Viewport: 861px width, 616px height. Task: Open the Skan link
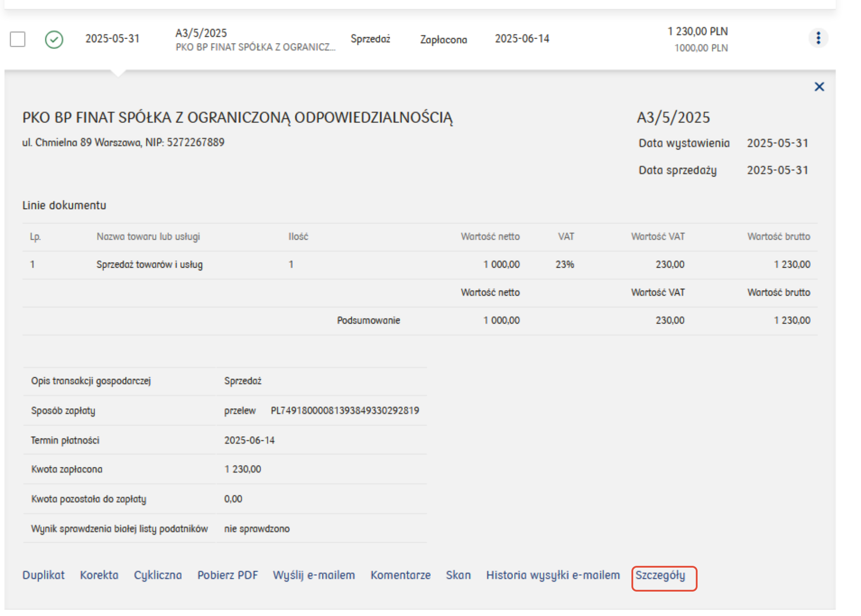tap(458, 575)
